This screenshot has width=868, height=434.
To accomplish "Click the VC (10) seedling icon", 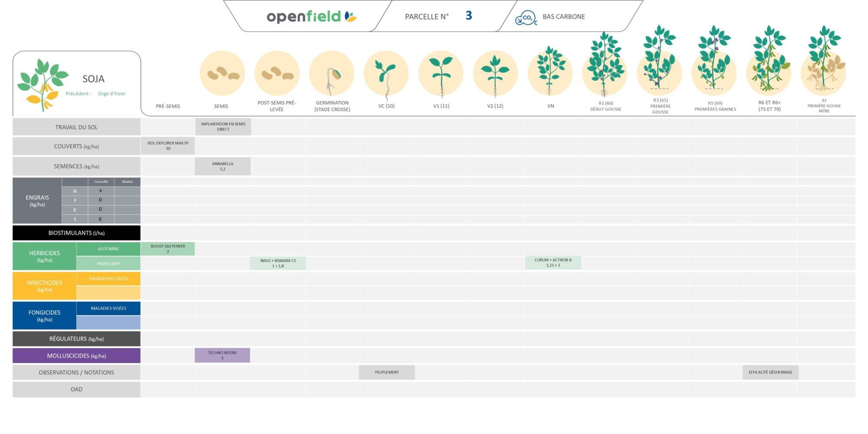I will [x=386, y=73].
